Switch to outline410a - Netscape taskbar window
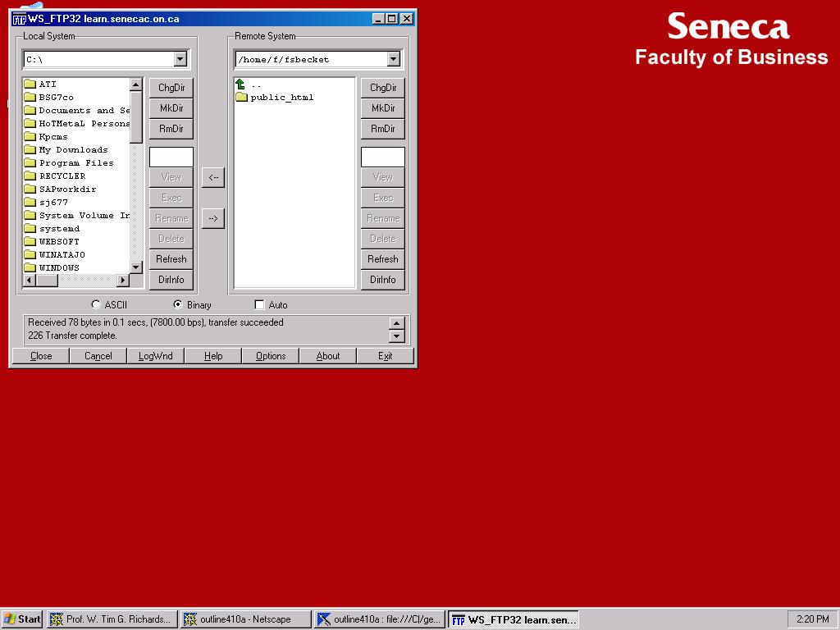Image resolution: width=840 pixels, height=630 pixels. (246, 619)
